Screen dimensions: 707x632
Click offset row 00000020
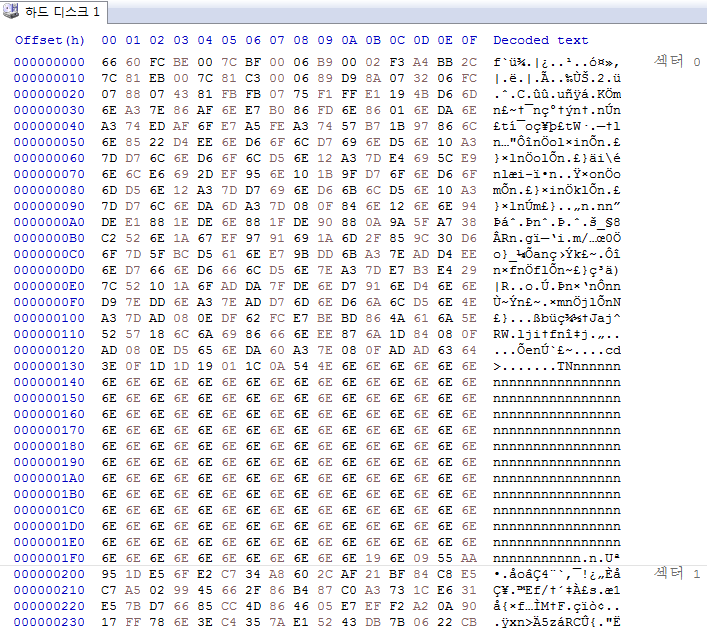pyautogui.click(x=49, y=94)
